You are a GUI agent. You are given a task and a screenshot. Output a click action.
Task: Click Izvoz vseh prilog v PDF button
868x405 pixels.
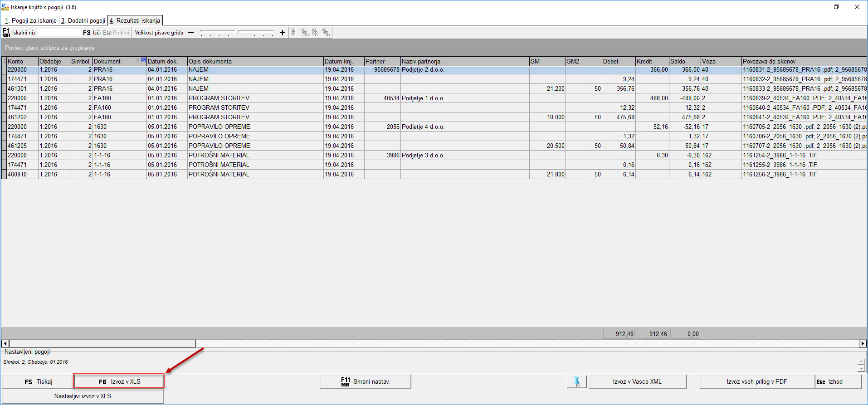point(757,381)
